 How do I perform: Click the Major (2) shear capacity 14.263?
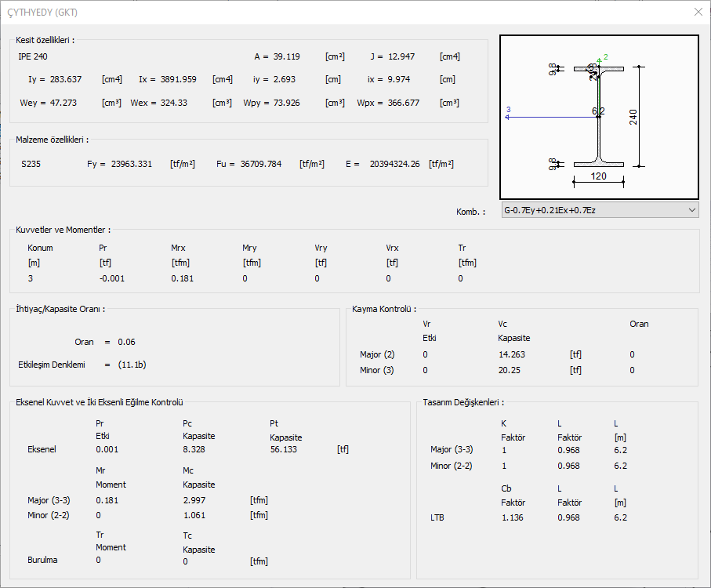(513, 354)
